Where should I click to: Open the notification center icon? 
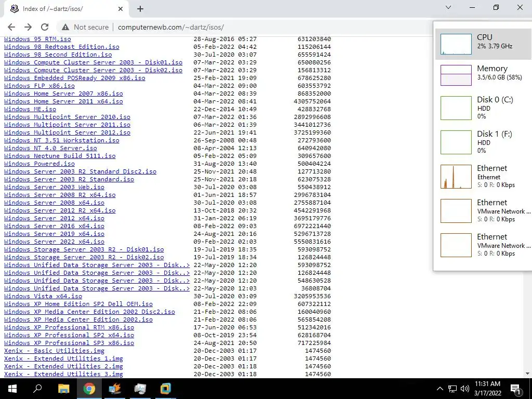[x=515, y=389]
